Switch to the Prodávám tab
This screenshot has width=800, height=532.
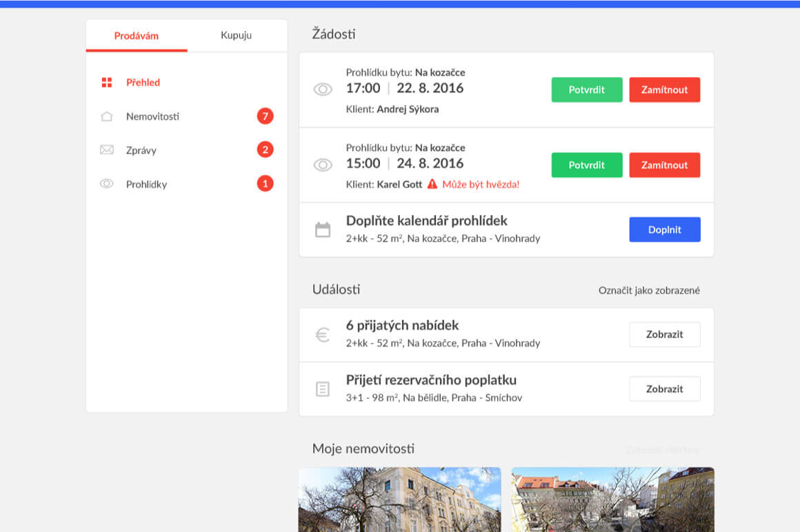(137, 36)
